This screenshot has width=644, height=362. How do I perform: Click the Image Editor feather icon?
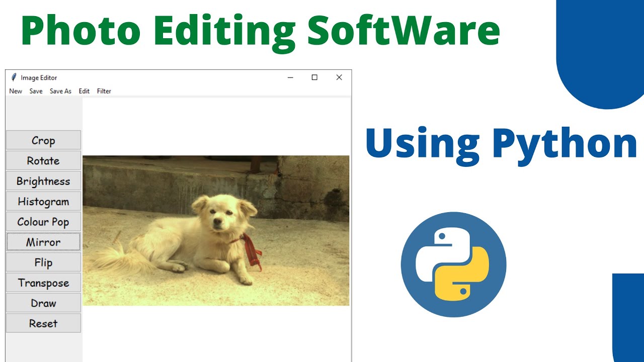point(14,77)
